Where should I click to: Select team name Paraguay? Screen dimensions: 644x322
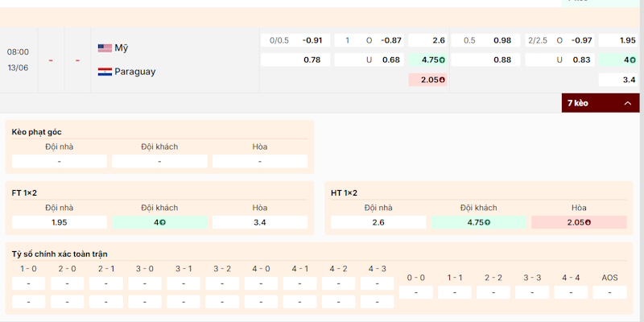click(135, 72)
